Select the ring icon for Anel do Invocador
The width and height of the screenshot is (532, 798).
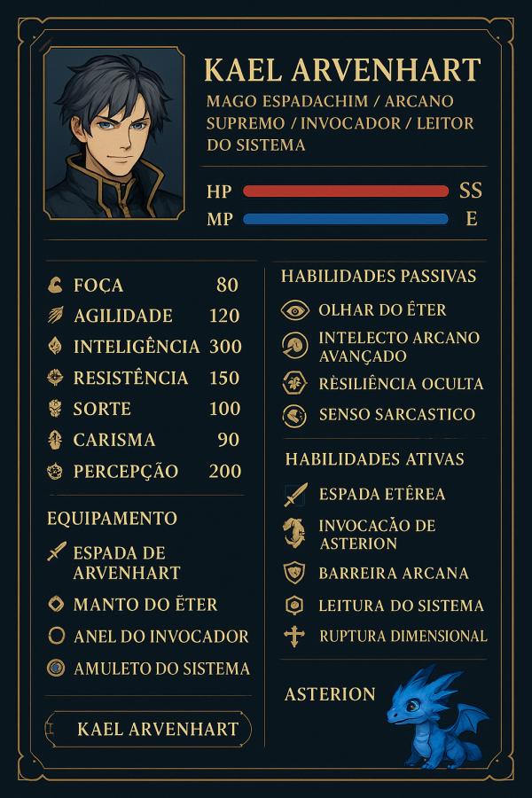click(57, 637)
